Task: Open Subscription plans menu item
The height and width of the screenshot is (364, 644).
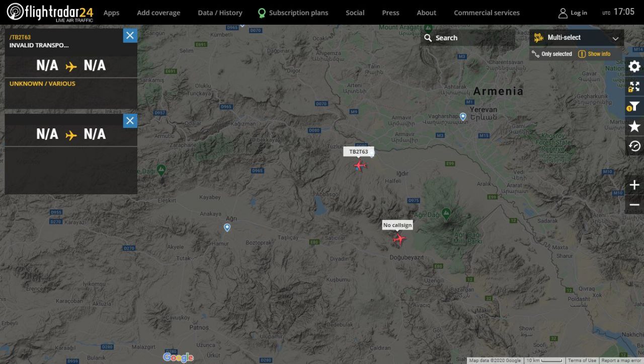Action: point(293,13)
